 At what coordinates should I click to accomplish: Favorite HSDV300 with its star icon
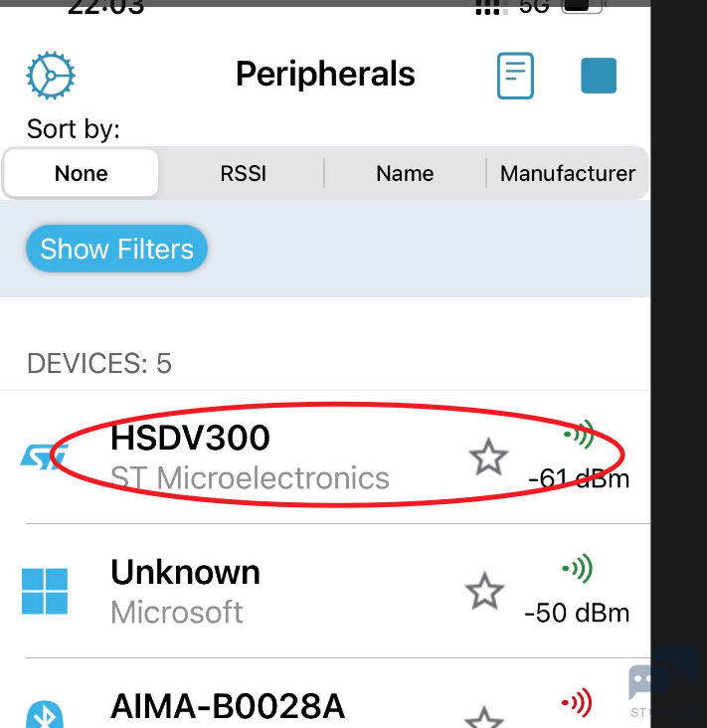[488, 456]
